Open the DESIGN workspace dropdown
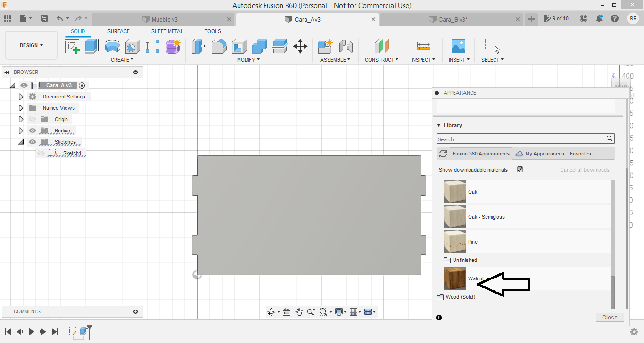The width and height of the screenshot is (644, 343). click(31, 45)
